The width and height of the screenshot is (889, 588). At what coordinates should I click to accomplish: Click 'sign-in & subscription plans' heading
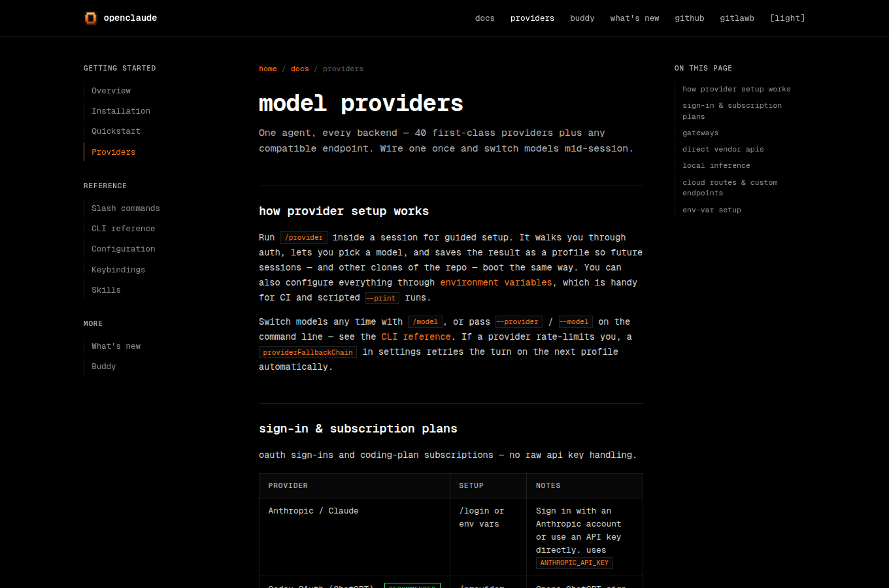[x=358, y=429]
